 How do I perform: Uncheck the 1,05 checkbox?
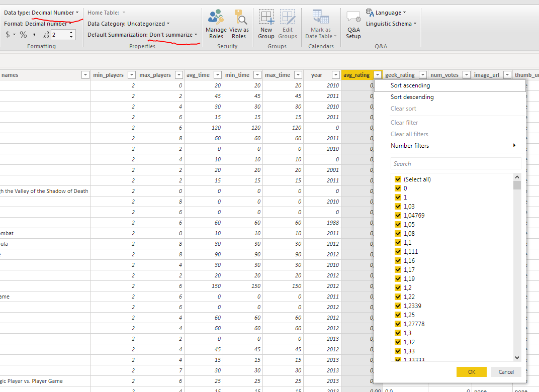(x=398, y=224)
